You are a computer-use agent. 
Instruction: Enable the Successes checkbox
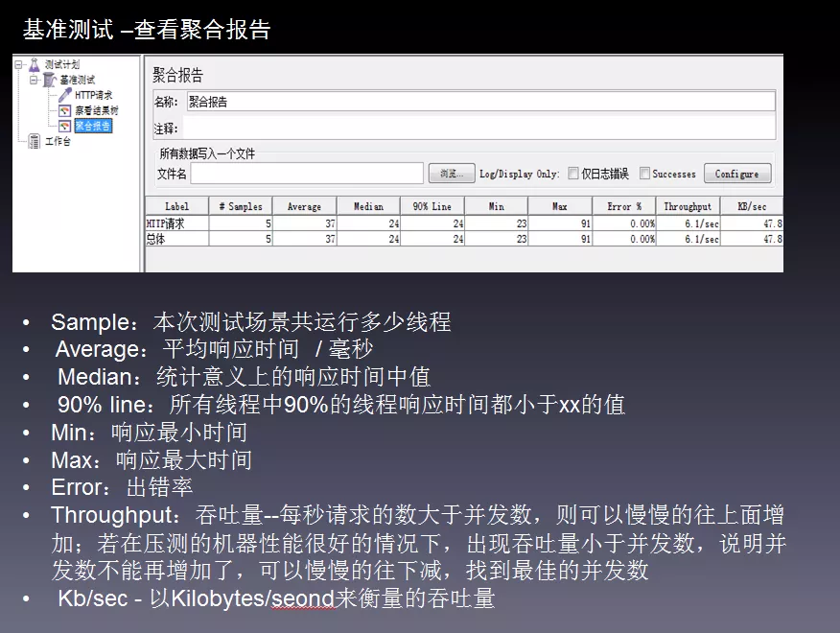[x=644, y=174]
